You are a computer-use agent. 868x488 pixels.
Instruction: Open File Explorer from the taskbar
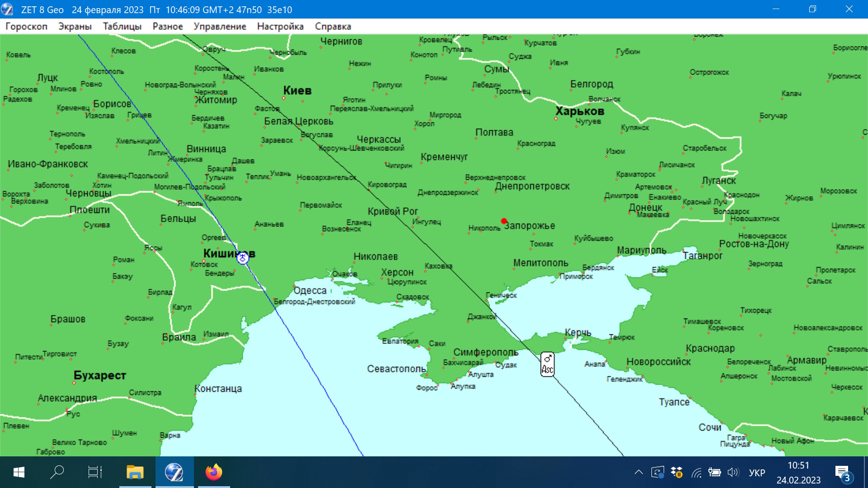135,472
